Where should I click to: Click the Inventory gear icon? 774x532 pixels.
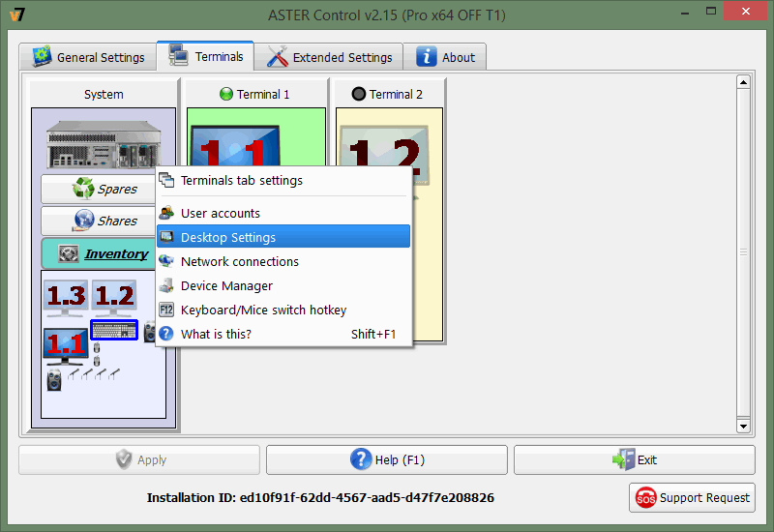69,253
